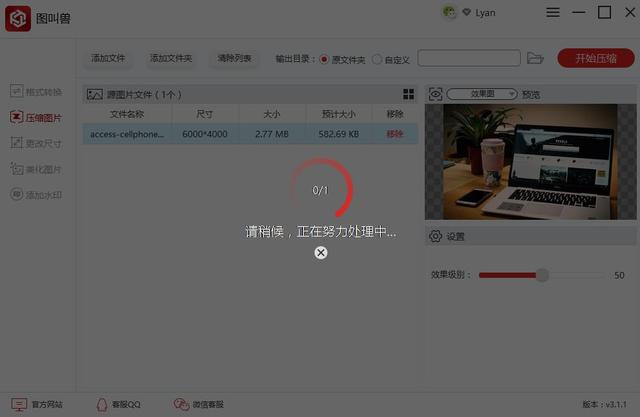Click the 文件名称 column header

tap(127, 114)
